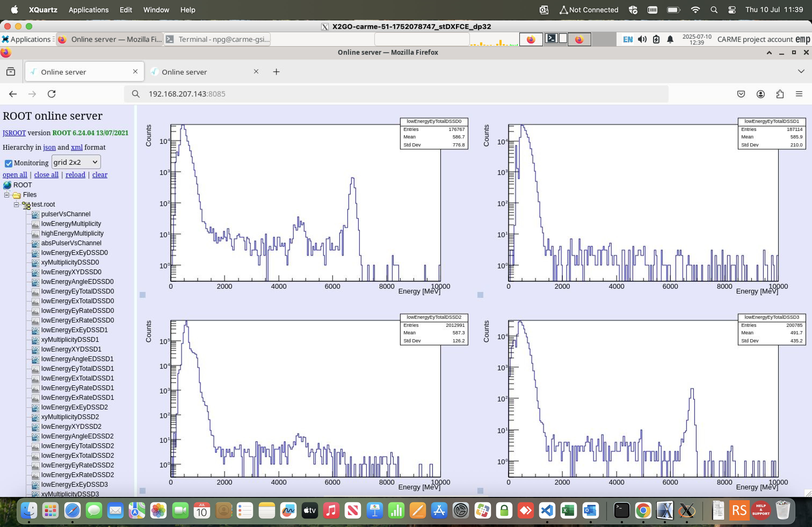The width and height of the screenshot is (812, 527).
Task: Click the Firefox reload page icon
Action: 52,94
